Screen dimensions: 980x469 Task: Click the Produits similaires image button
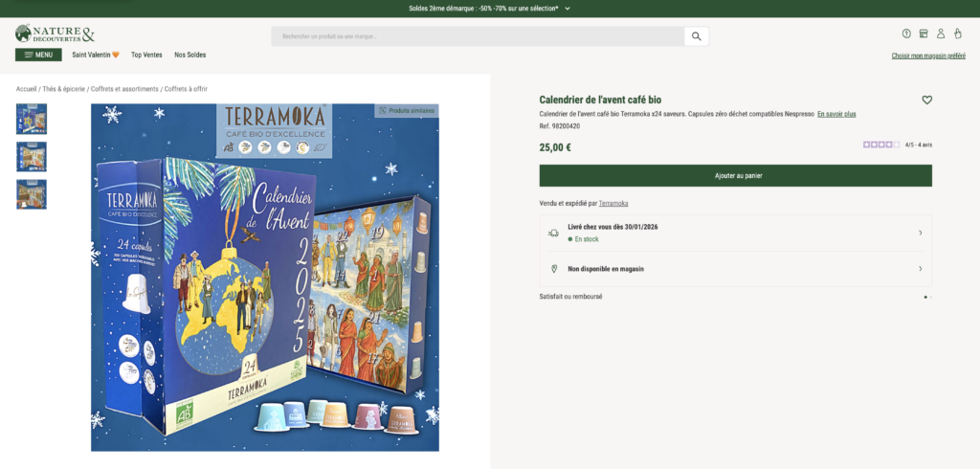(407, 111)
